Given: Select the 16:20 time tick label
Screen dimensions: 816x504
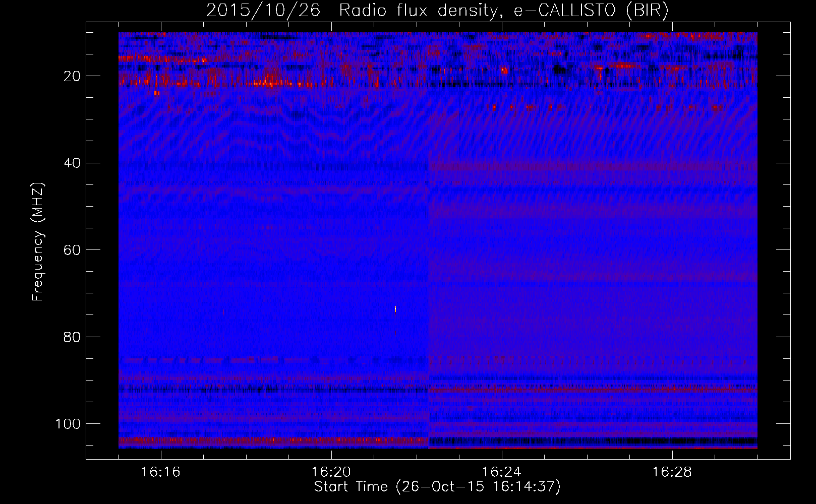Looking at the screenshot, I should [331, 472].
